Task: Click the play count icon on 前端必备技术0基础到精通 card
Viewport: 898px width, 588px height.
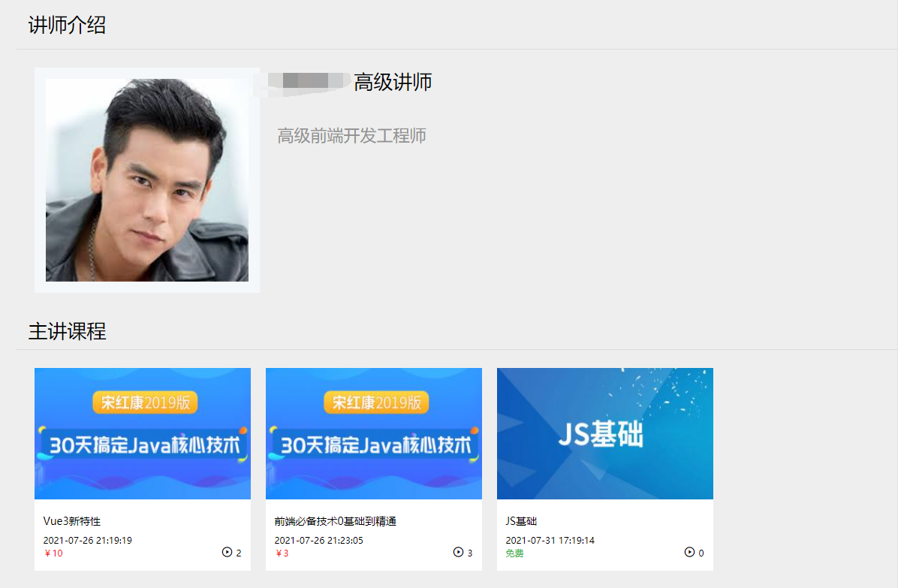Action: pos(458,552)
